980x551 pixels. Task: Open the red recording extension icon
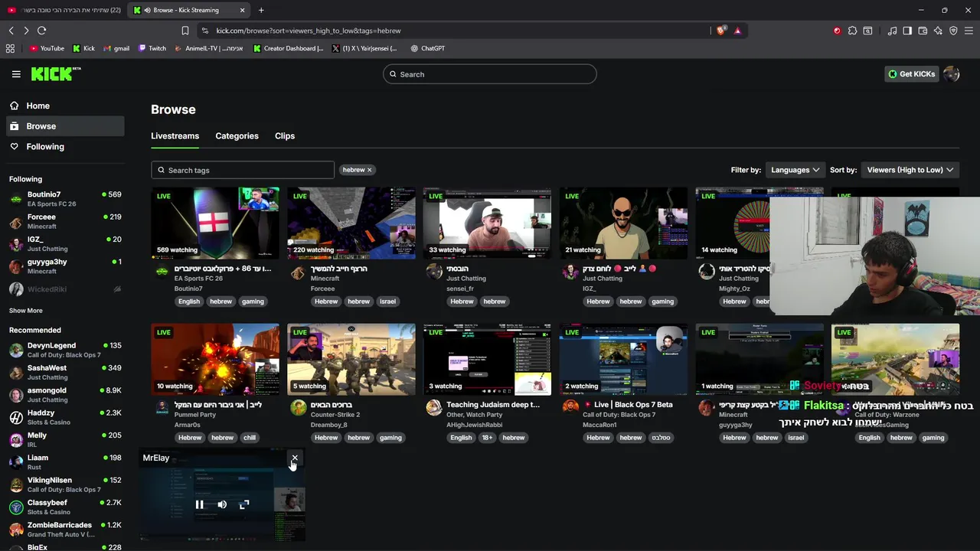point(837,31)
